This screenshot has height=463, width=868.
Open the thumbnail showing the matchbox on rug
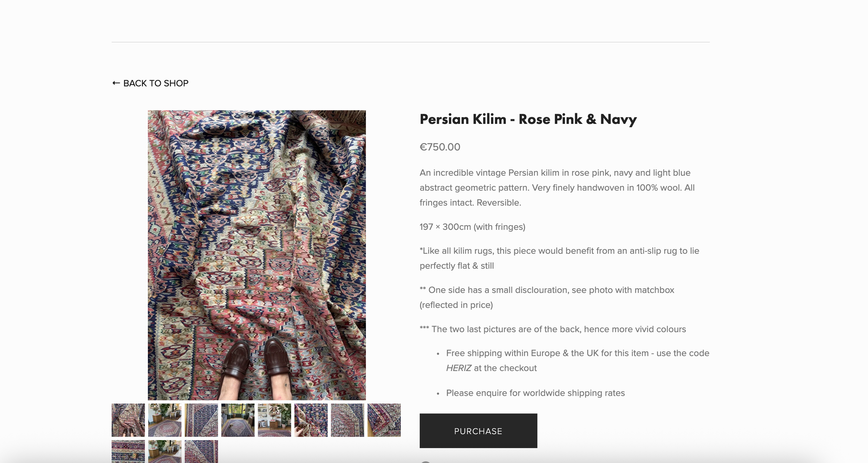pos(128,452)
